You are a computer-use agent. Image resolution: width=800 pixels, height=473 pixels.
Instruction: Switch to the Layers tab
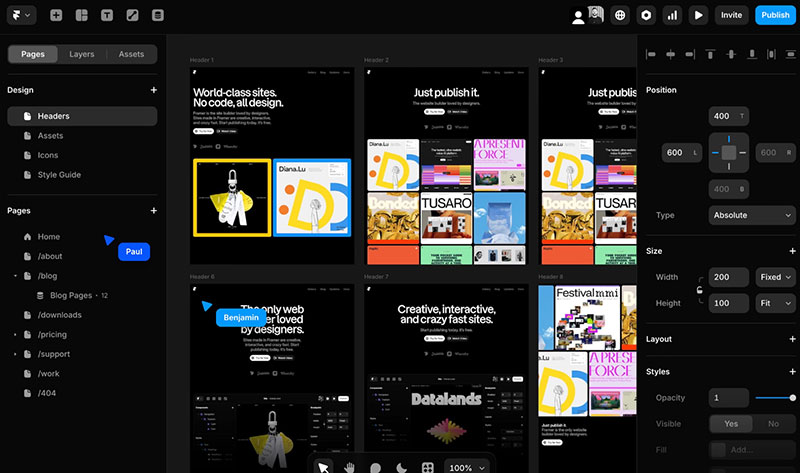82,54
